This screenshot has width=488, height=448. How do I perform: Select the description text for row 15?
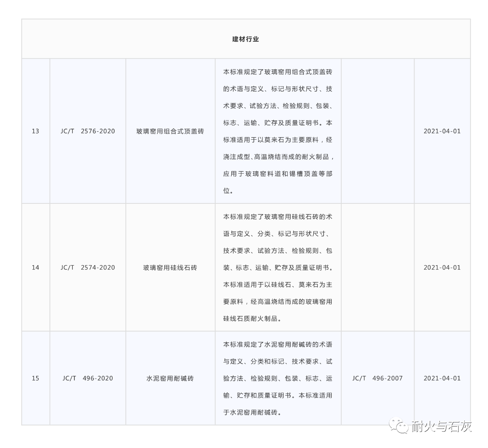click(x=278, y=379)
